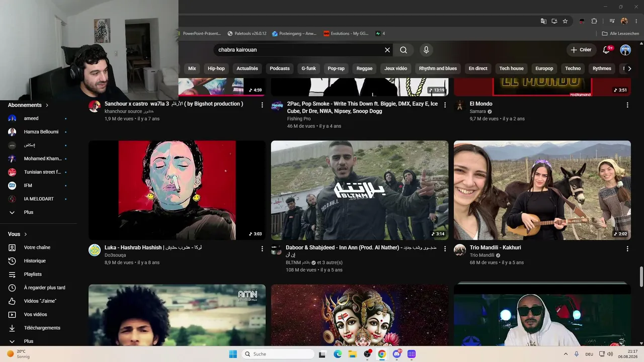
Task: Select the Podcasts filter chip
Action: [280, 68]
